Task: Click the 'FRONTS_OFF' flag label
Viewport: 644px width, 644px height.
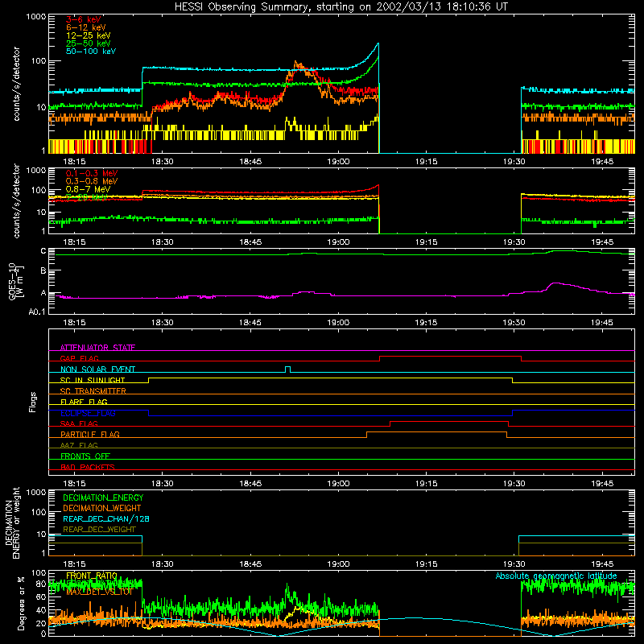Action: coord(85,456)
